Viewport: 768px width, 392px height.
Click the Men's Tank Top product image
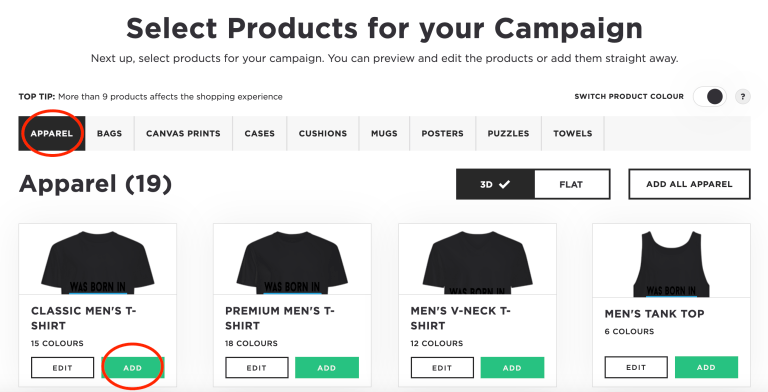671,261
